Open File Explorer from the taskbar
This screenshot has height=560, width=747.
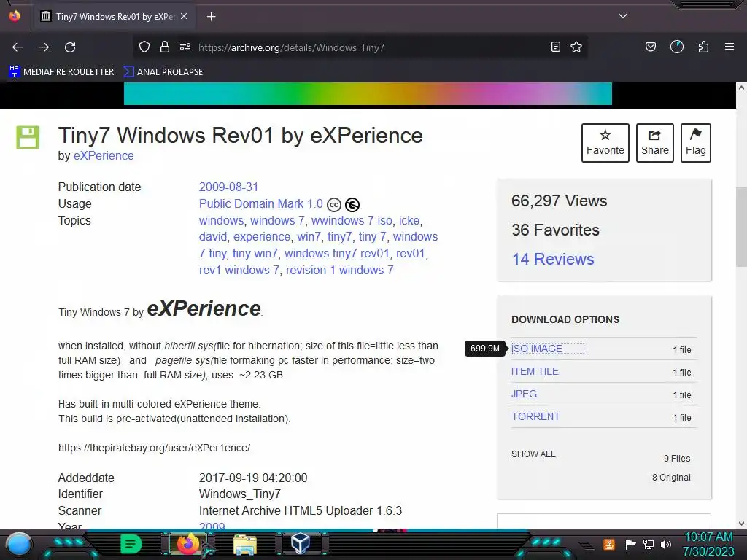coord(245,544)
